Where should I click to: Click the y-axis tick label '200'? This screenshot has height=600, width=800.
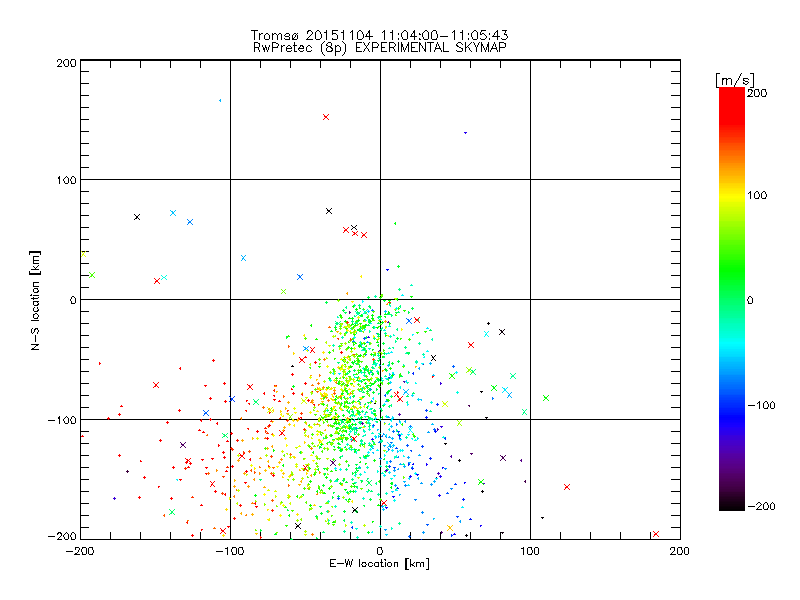(66, 63)
